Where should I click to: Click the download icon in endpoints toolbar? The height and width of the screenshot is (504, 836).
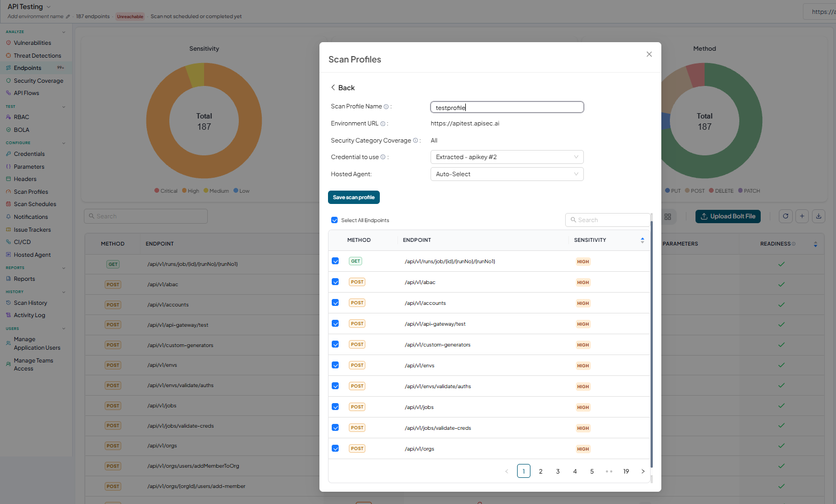[x=818, y=216]
